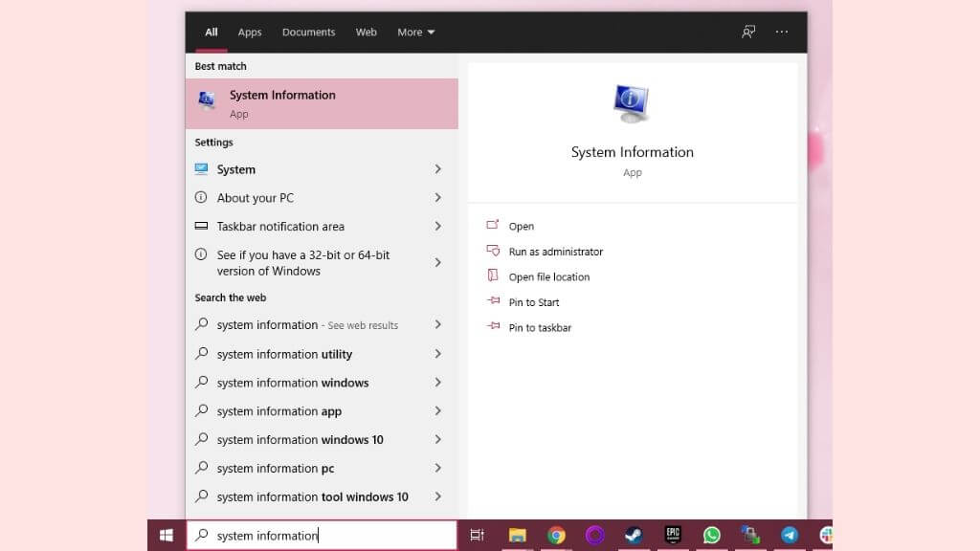Expand the 'system information utility' suggestion arrow
This screenshot has width=980, height=551.
[x=437, y=354]
